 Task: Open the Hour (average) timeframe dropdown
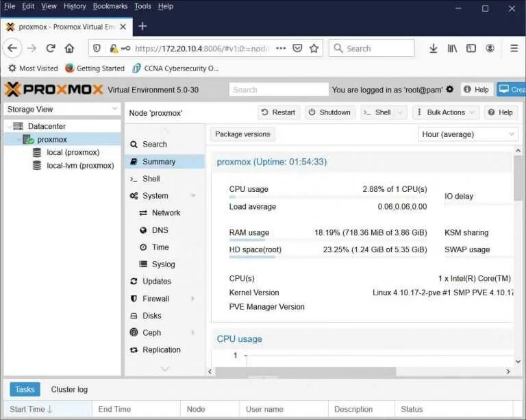468,134
